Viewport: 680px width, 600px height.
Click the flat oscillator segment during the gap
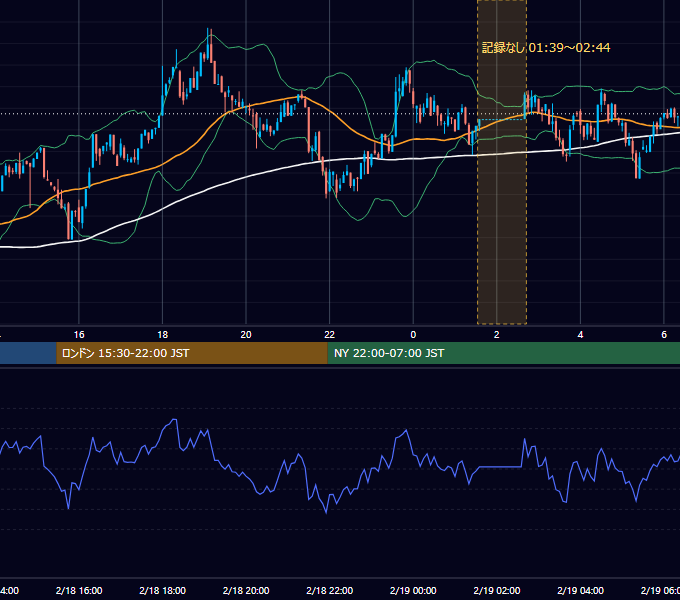500,467
